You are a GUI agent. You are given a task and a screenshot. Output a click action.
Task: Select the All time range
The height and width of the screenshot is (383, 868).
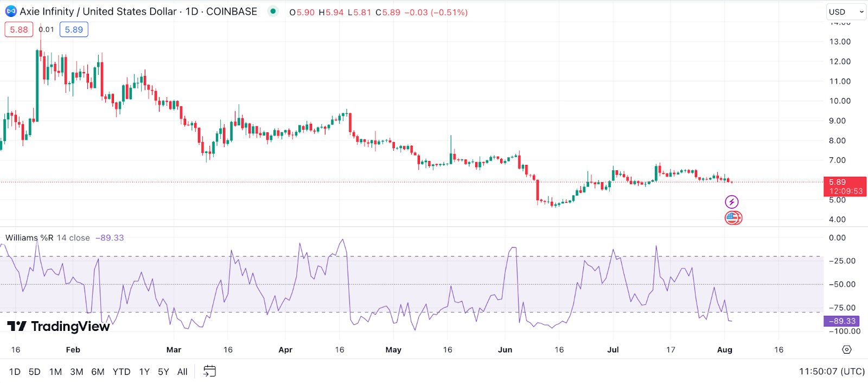coord(182,372)
